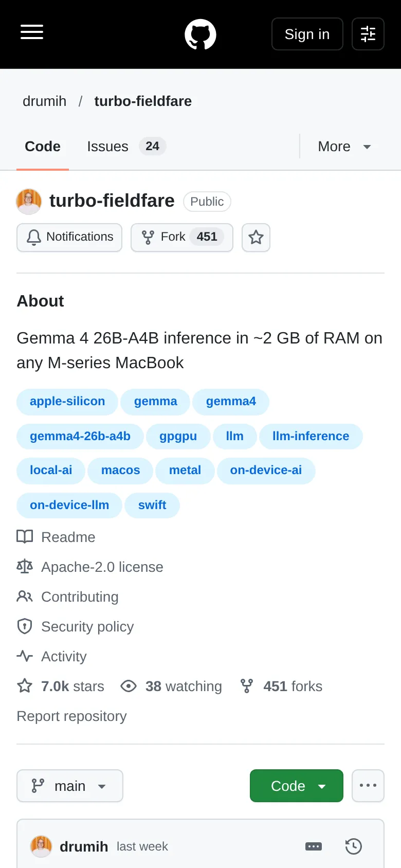Viewport: 401px width, 868px height.
Task: Open gemma4-26b-a4b topic tag
Action: tap(80, 437)
